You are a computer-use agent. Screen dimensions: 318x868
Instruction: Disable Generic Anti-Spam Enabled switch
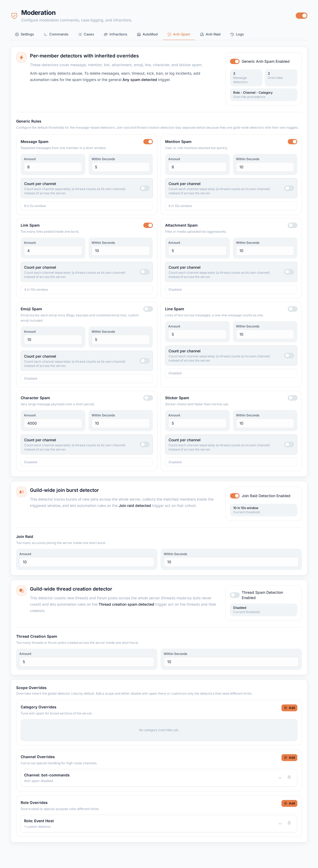pyautogui.click(x=235, y=61)
